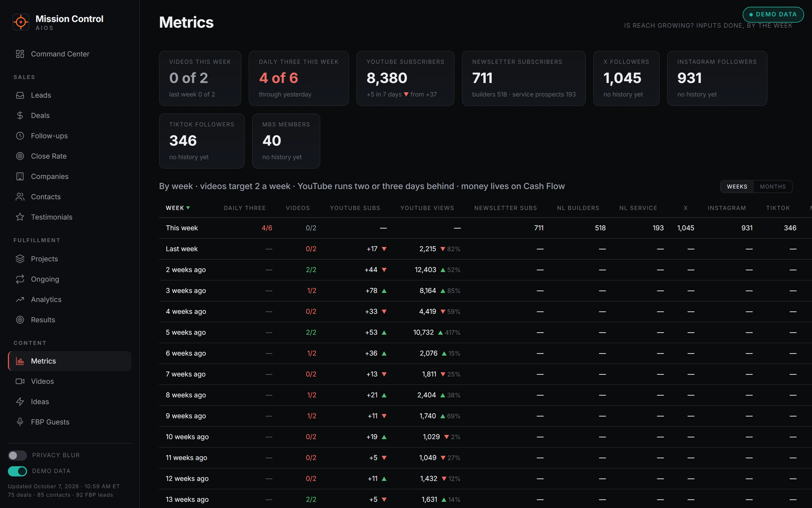This screenshot has height=508, width=812.
Task: Open the TikTok Followers card
Action: point(202,141)
